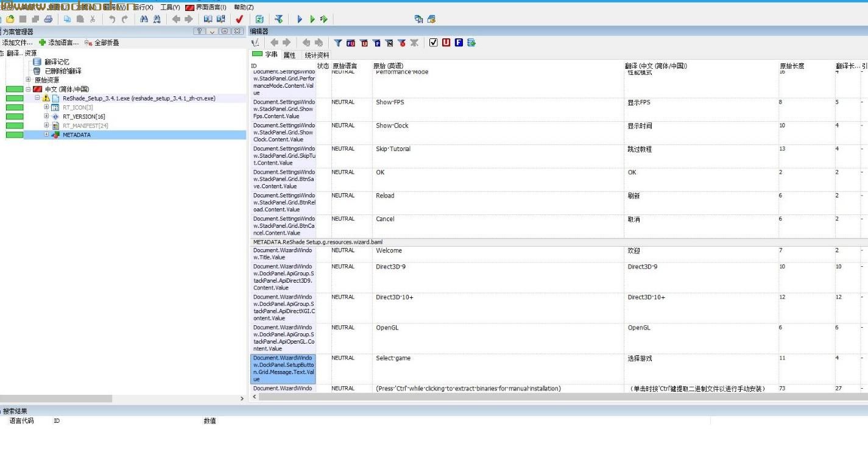The width and height of the screenshot is (868, 474).
Task: Switch to the 属性 tab
Action: pos(289,55)
